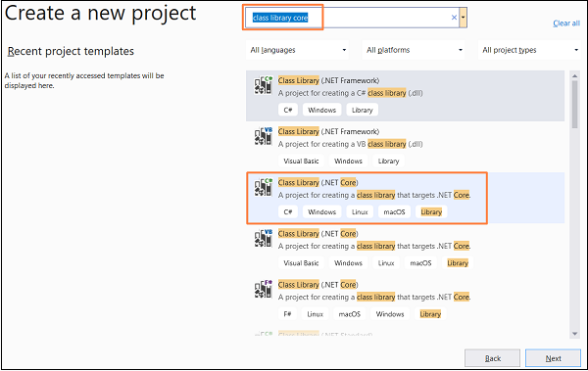Image resolution: width=588 pixels, height=371 pixels.
Task: Click the Linux tag on C# .NET Core template
Action: pos(360,212)
